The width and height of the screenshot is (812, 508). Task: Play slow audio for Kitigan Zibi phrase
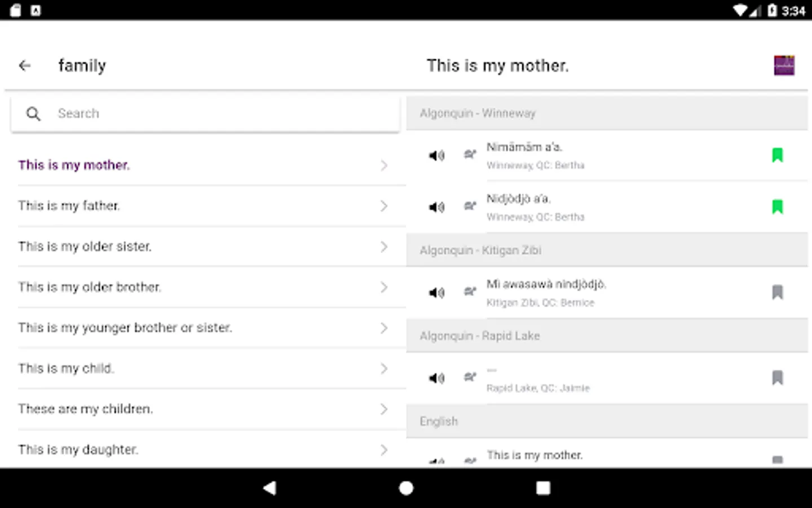click(470, 292)
